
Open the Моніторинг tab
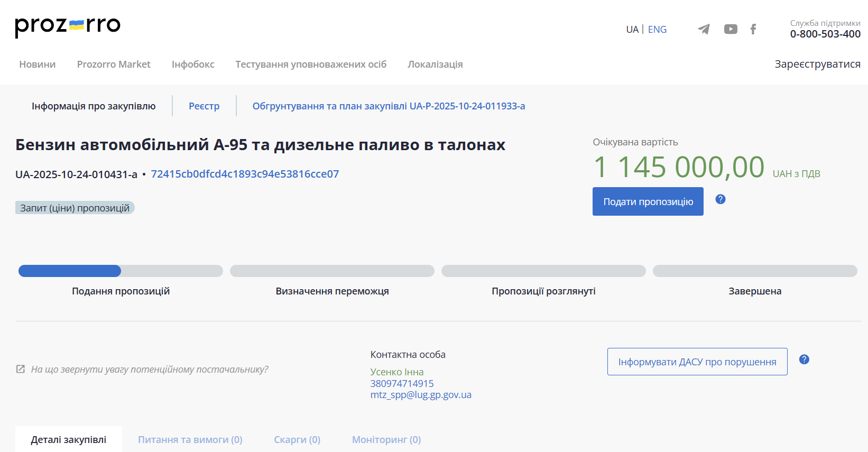coord(386,439)
